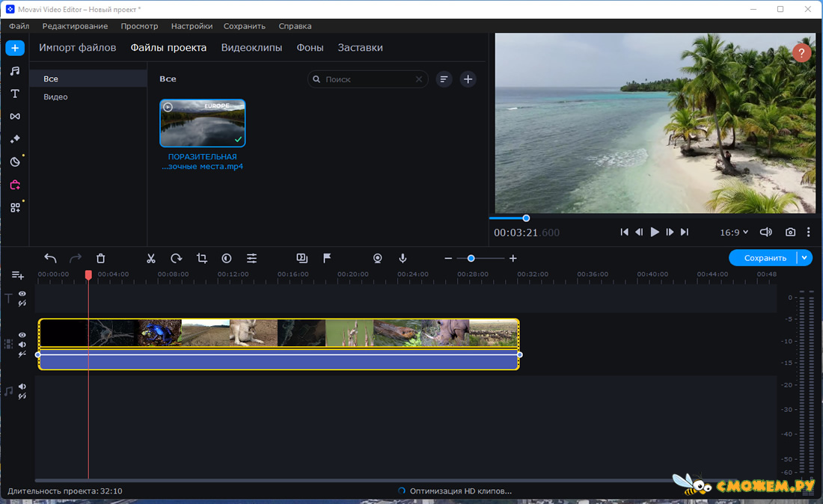
Task: Toggle linking on the video track
Action: 22,354
